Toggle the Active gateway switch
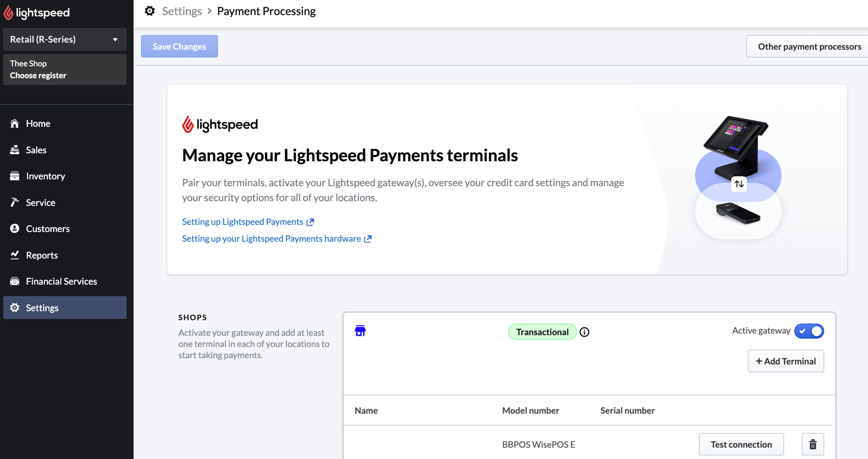Viewport: 868px width, 459px height. click(809, 331)
